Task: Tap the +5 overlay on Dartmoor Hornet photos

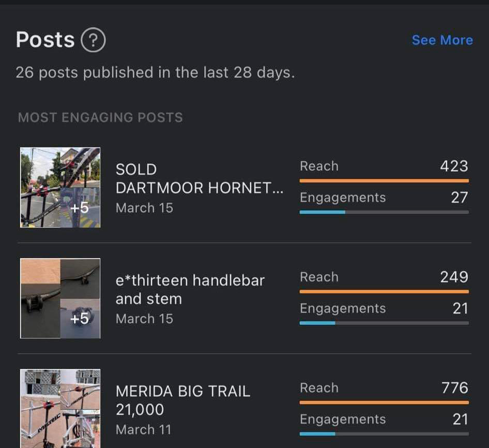Action: pos(80,208)
